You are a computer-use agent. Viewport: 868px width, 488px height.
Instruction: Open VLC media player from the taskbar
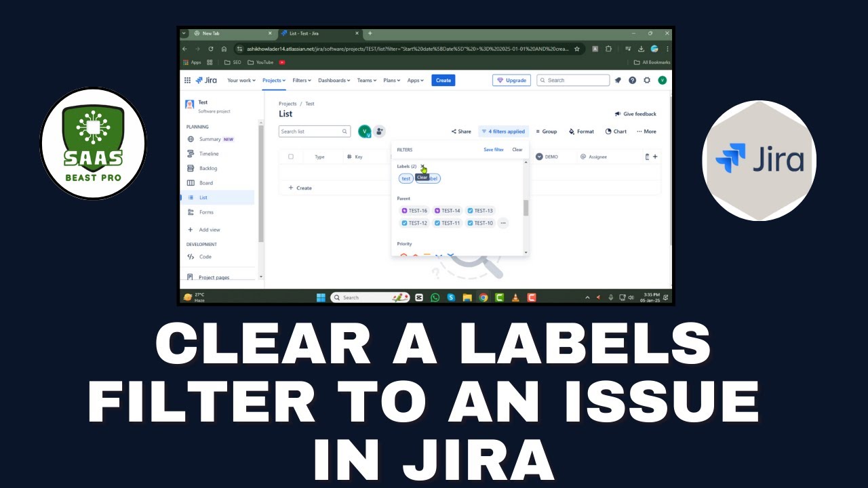point(515,298)
